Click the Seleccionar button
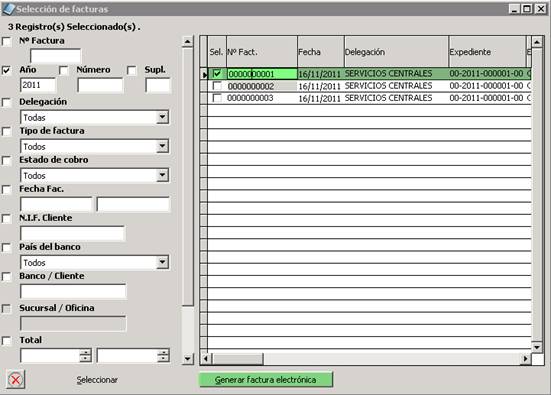The width and height of the screenshot is (551, 395). click(97, 380)
